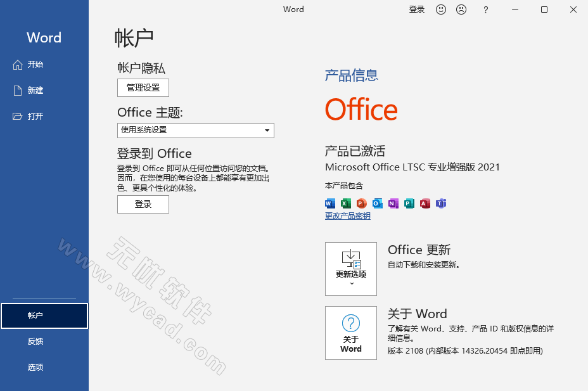Image resolution: width=588 pixels, height=391 pixels.
Task: Click the 管理设置 button
Action: (x=143, y=87)
